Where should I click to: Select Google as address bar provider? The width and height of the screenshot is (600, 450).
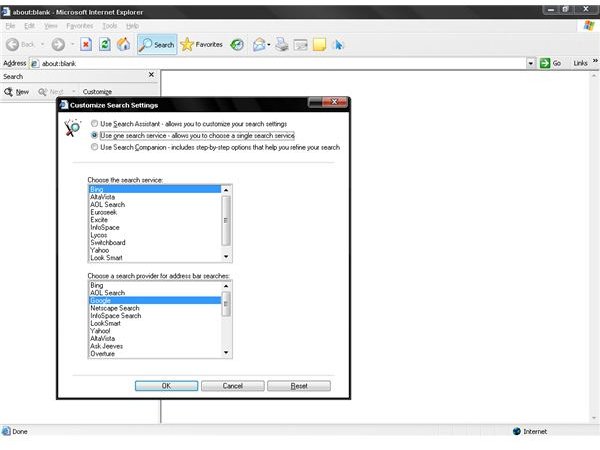coord(155,300)
